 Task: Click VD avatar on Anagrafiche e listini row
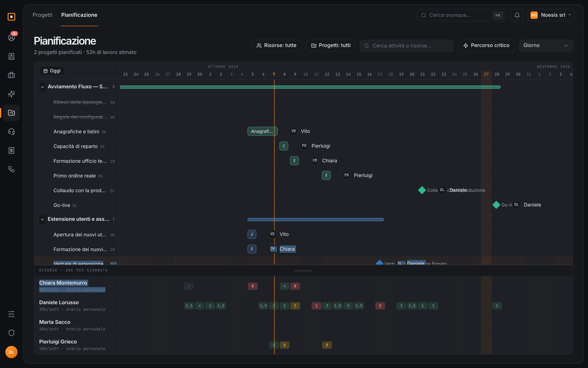[294, 131]
